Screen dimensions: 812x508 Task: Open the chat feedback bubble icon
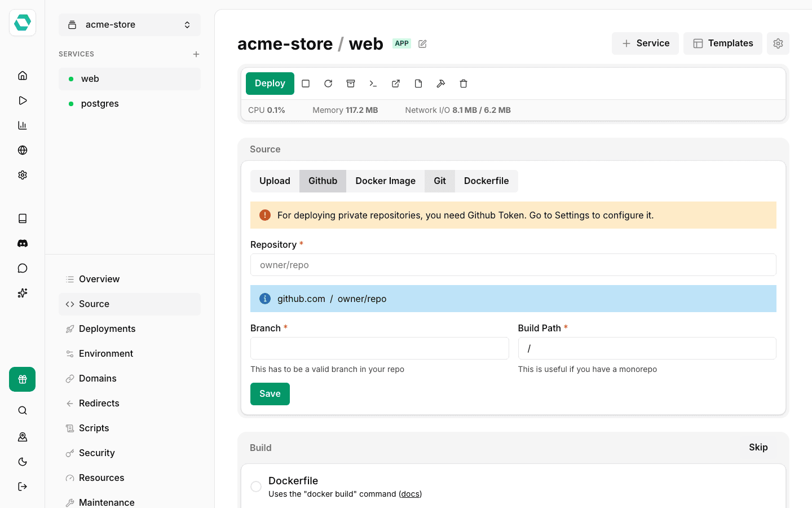[x=23, y=268]
